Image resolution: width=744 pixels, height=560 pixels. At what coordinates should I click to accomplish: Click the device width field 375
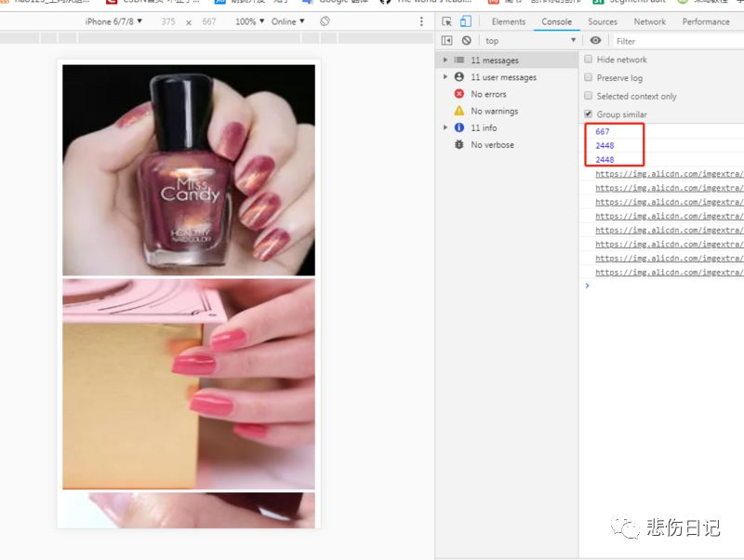pos(168,21)
